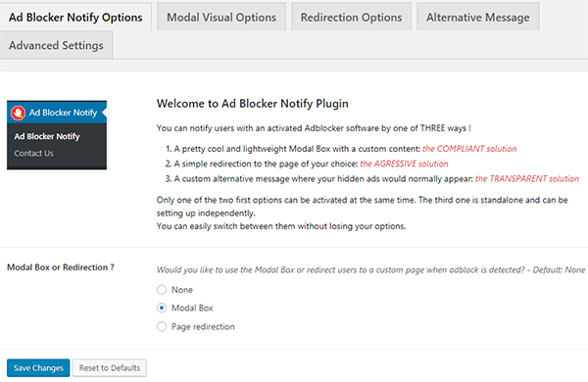Screen dimensions: 588x382
Task: Click the Save Changes button
Action: (x=38, y=367)
